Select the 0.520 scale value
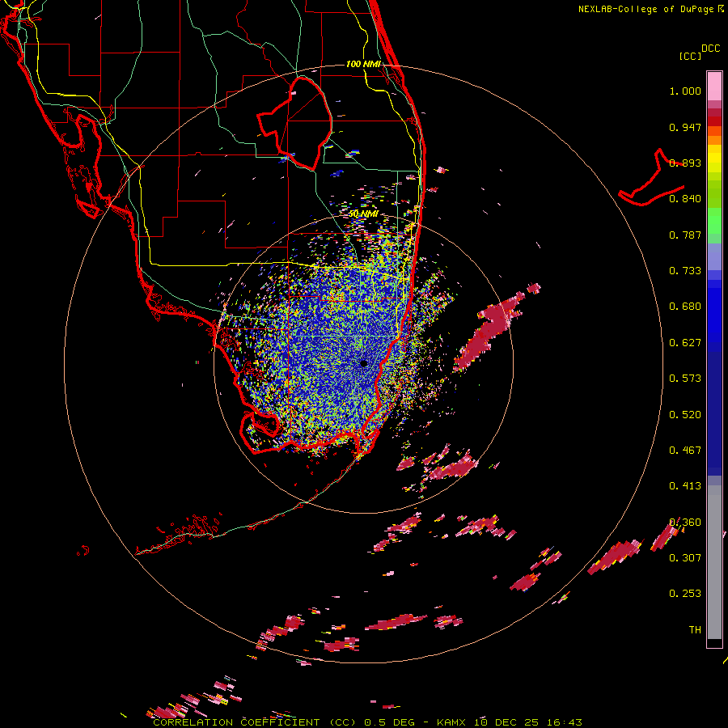Viewport: 728px width, 728px height. coord(685,415)
